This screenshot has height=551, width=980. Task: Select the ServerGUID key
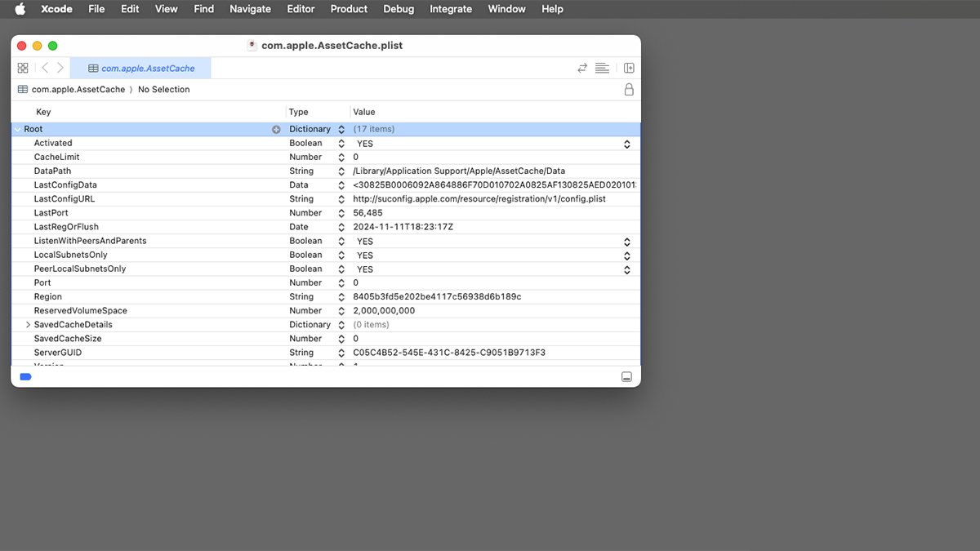[x=57, y=353]
